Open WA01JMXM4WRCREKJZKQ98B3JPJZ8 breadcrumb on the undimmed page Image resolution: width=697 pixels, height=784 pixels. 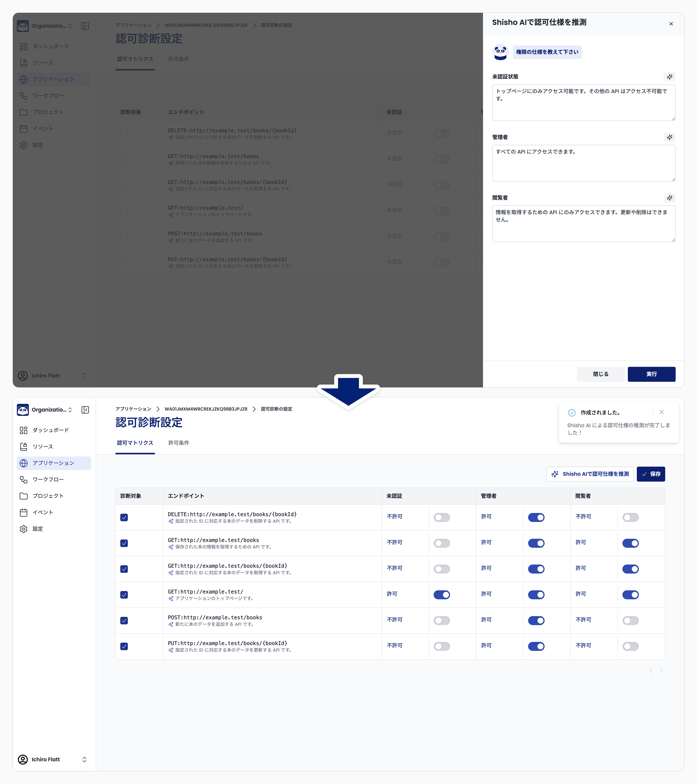(x=206, y=409)
